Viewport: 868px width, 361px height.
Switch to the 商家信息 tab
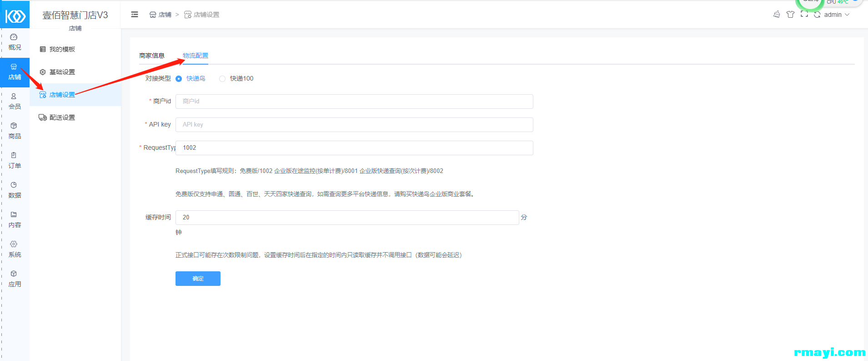[x=152, y=56]
